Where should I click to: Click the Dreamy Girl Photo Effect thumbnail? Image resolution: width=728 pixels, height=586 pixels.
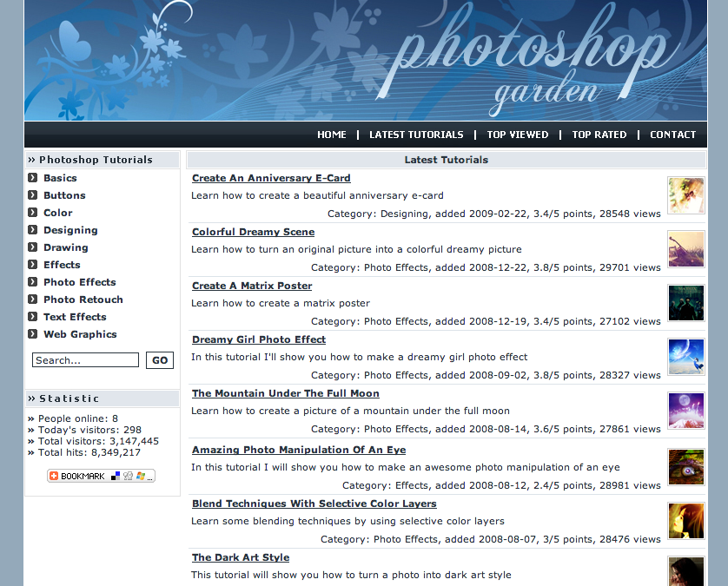tap(686, 358)
